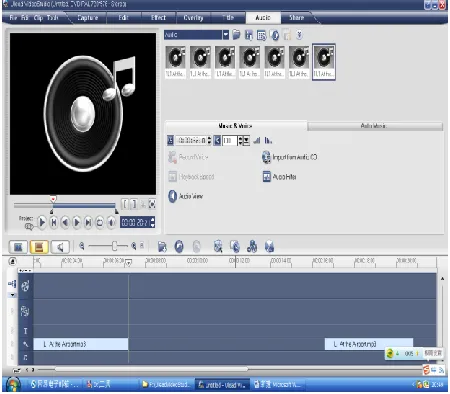Select the Video Track icon
Image resolution: width=450 pixels, height=394 pixels.
coord(25,286)
